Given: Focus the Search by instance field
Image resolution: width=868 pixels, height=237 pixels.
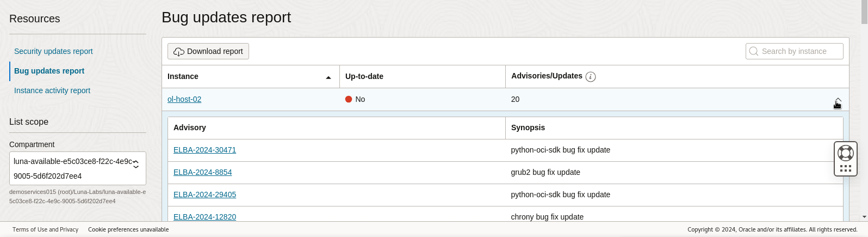Looking at the screenshot, I should point(799,51).
